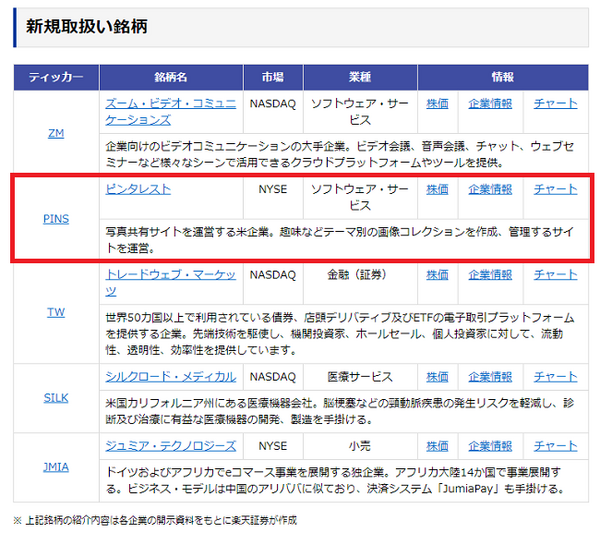The width and height of the screenshot is (600, 533).
Task: Click the 新規取扱い銘柄 section heading
Action: 87,27
